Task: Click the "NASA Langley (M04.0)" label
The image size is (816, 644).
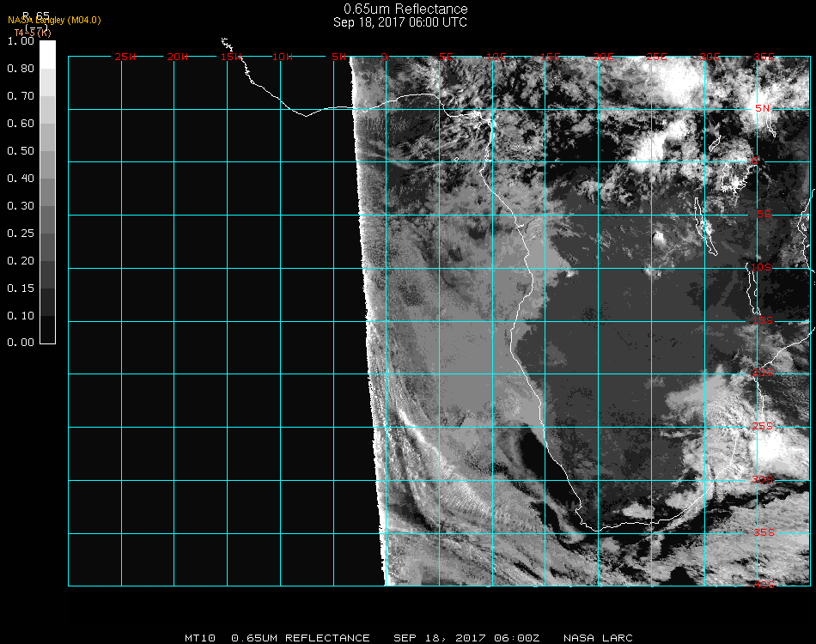Action: click(54, 21)
